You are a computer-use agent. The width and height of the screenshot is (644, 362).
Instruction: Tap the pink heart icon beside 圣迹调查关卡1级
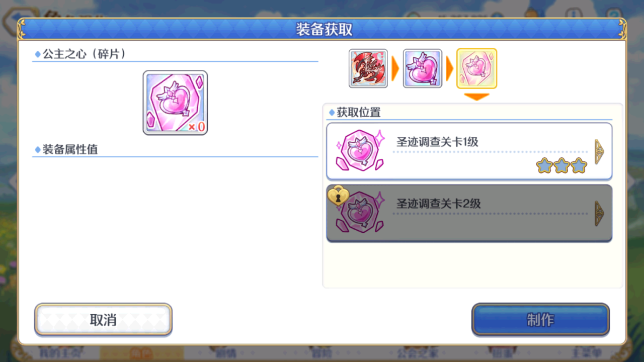click(x=360, y=151)
